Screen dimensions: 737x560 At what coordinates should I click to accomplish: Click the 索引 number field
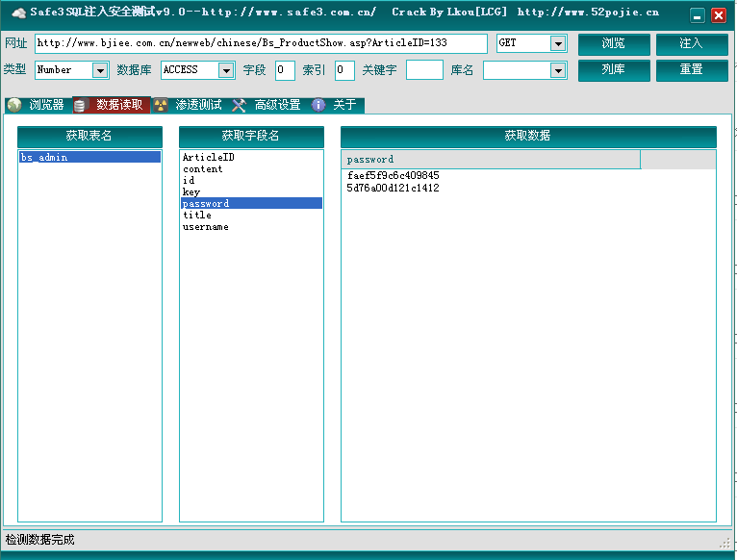(344, 70)
